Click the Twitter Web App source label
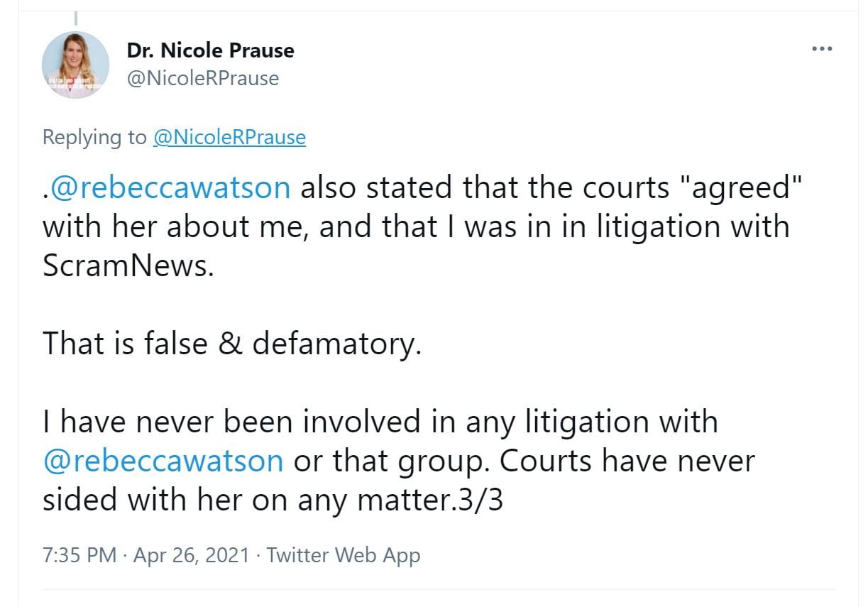This screenshot has height=607, width=868. click(344, 555)
